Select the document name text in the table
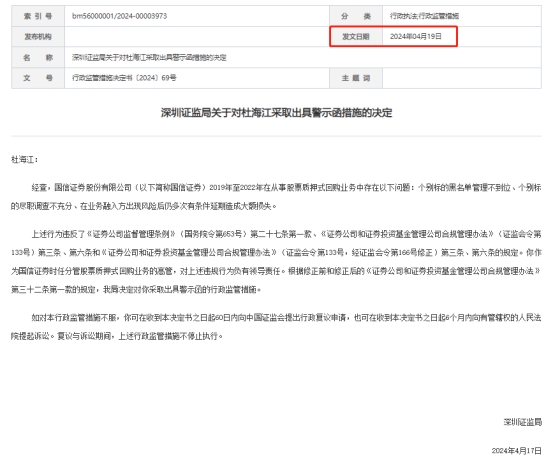The image size is (554, 465). pyautogui.click(x=149, y=57)
